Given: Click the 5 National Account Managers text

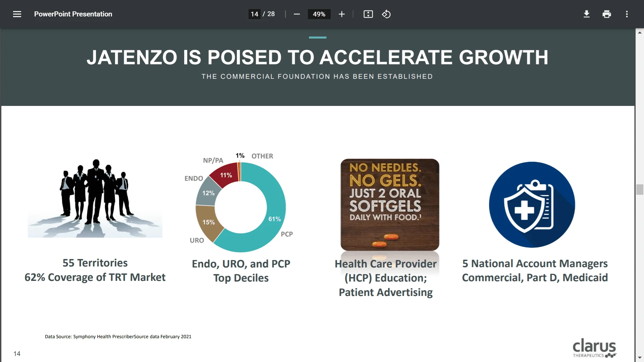Looking at the screenshot, I should click(535, 263).
